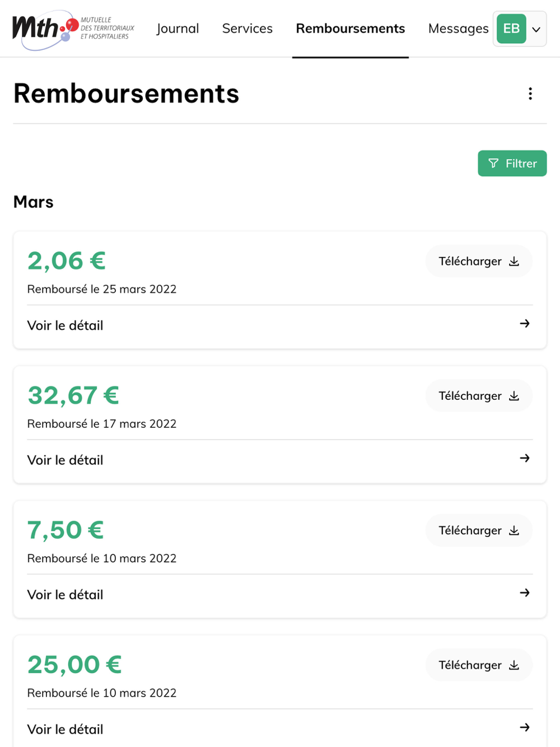Viewport: 560px width, 747px height.
Task: Download the 25,00 € reimbursement statement
Action: [x=478, y=665]
